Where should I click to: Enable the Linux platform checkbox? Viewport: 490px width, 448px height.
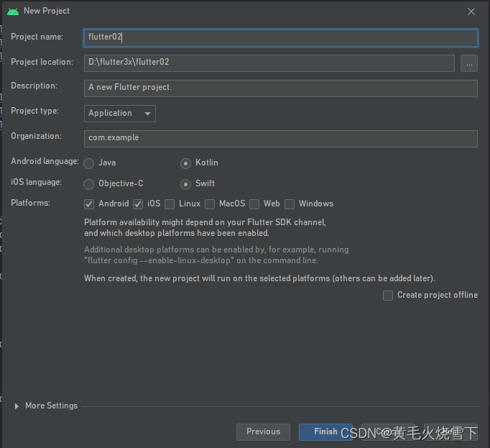170,204
